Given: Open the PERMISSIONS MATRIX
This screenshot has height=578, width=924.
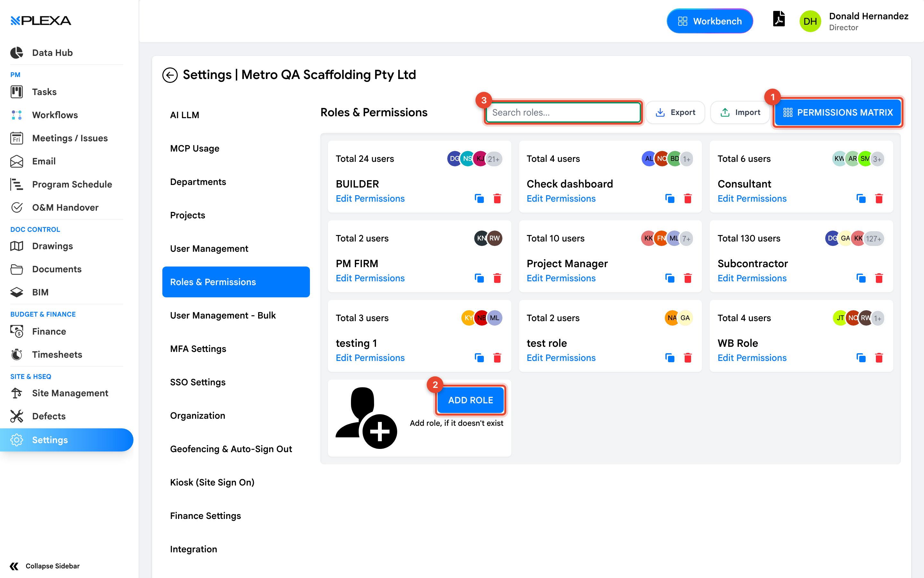Looking at the screenshot, I should click(x=838, y=112).
